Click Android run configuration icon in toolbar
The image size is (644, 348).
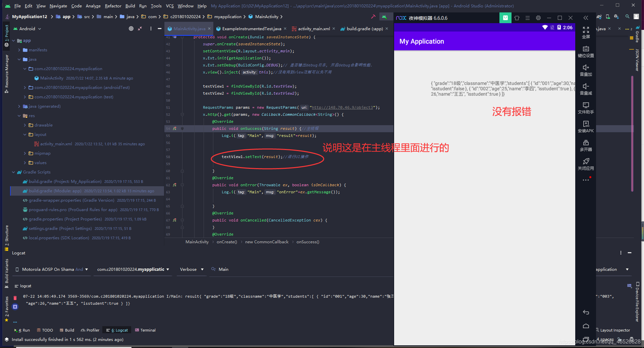pos(384,16)
